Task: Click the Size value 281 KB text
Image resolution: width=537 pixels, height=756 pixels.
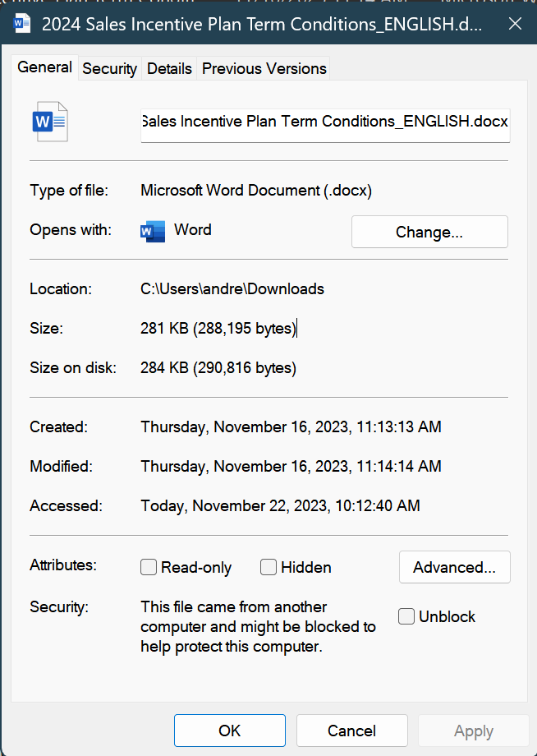Action: point(218,329)
